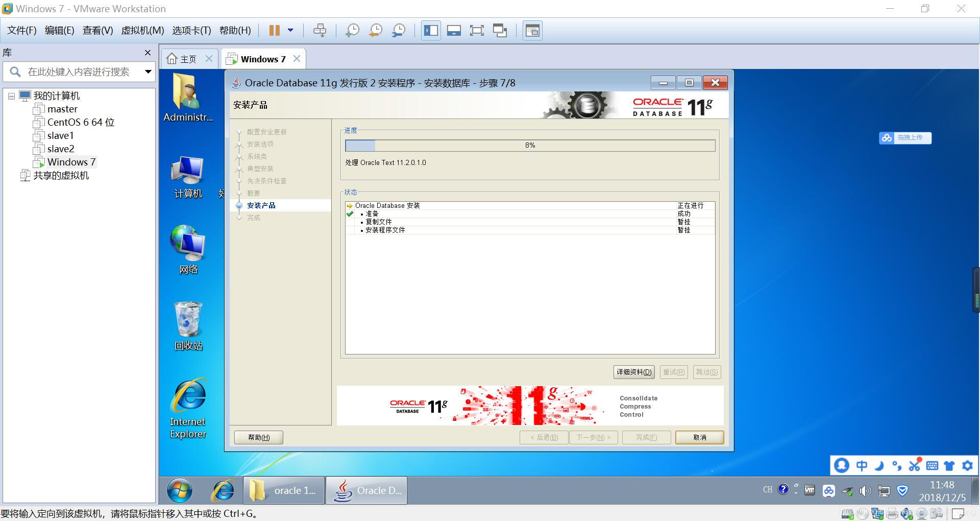This screenshot has width=980, height=521.
Task: Open the power options dropdown arrow
Action: (290, 31)
